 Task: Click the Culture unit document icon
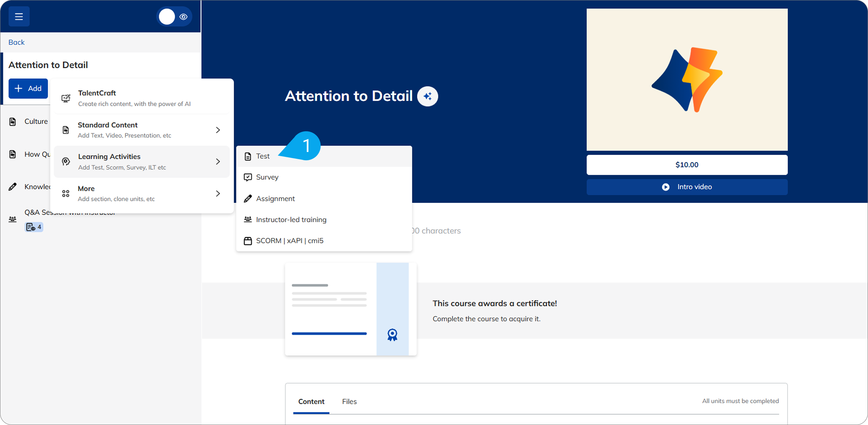pyautogui.click(x=13, y=121)
